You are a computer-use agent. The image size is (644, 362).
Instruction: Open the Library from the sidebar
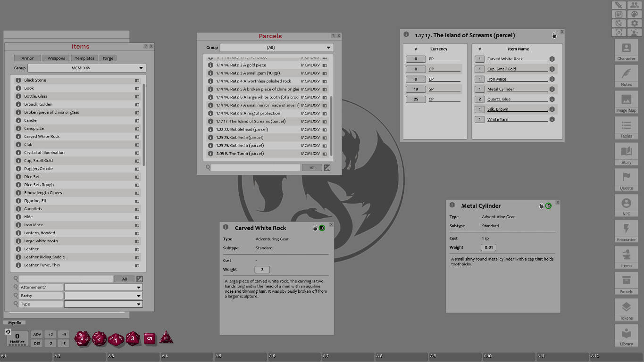pyautogui.click(x=626, y=335)
